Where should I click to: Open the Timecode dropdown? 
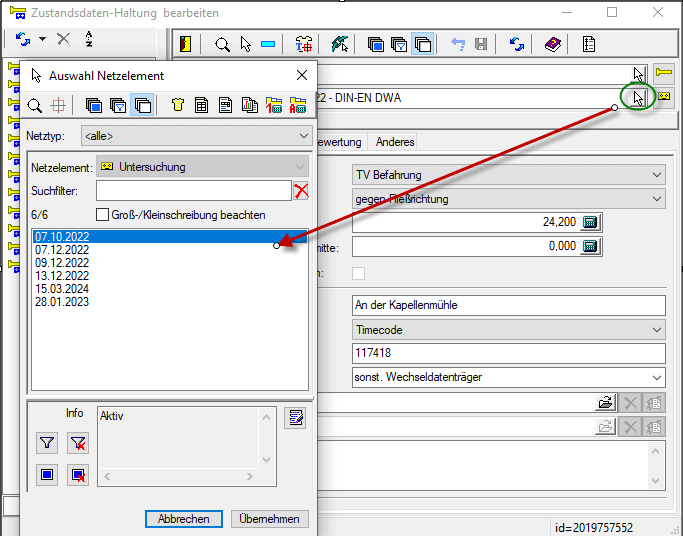656,329
